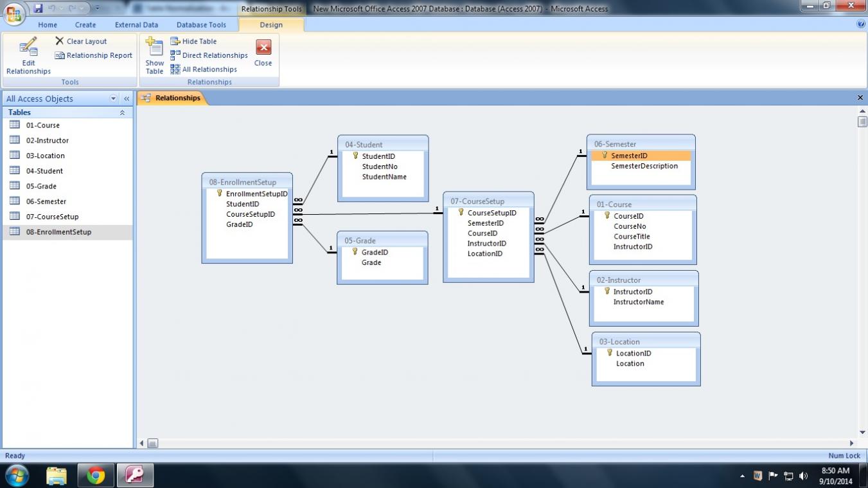Screen dimensions: 868x488
Task: Select CourseNo field in 01-Course
Action: click(630, 226)
